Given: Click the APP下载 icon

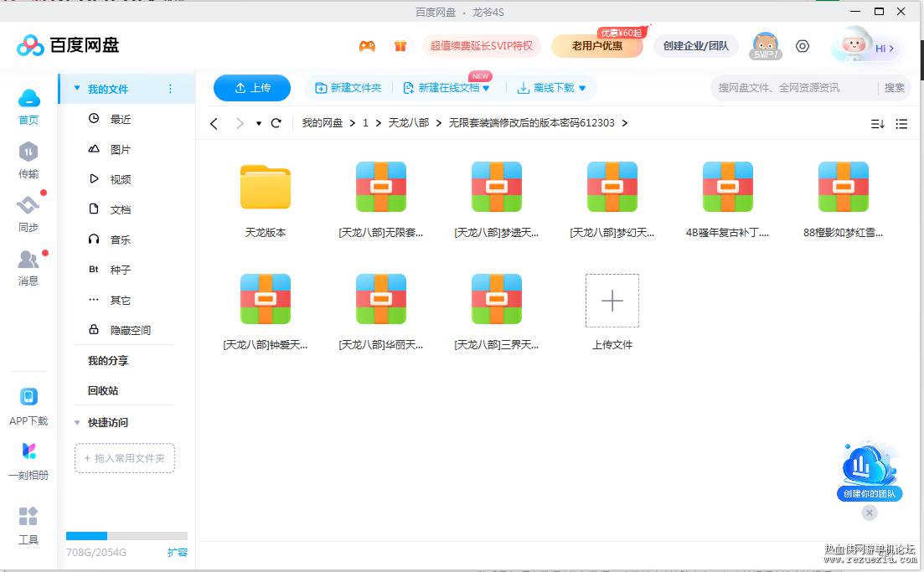Looking at the screenshot, I should 28,406.
